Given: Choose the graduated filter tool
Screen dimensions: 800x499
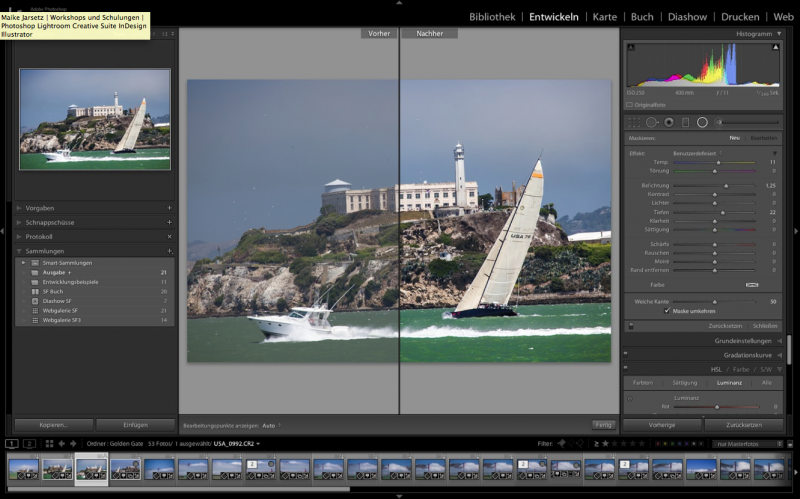Looking at the screenshot, I should click(685, 122).
